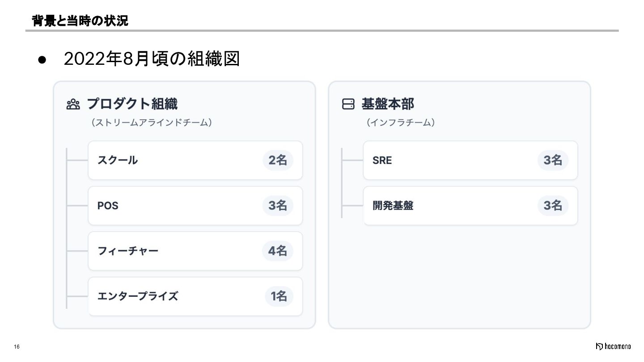
Task: Select the SRE team card
Action: [x=470, y=160]
